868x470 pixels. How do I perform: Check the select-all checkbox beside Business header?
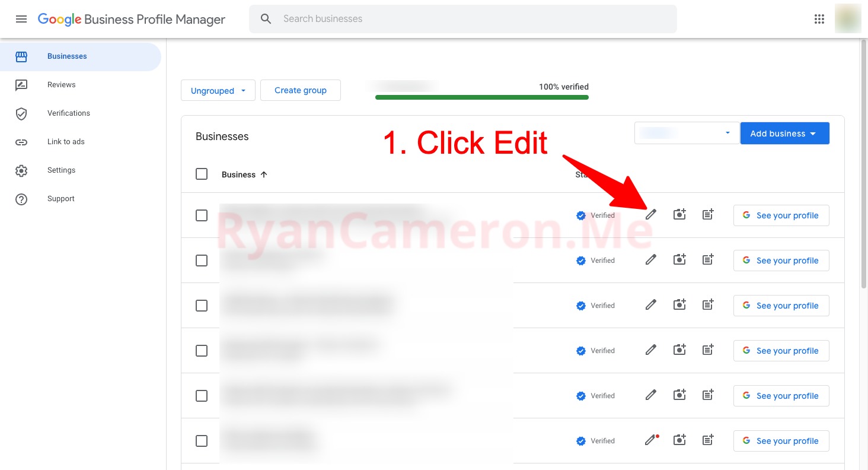(202, 174)
